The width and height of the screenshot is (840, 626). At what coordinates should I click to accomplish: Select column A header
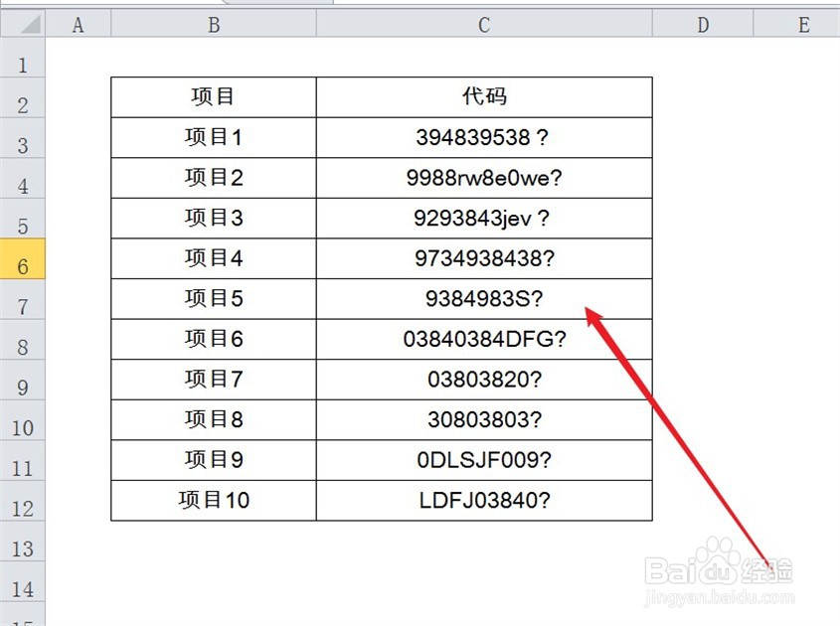[x=79, y=24]
